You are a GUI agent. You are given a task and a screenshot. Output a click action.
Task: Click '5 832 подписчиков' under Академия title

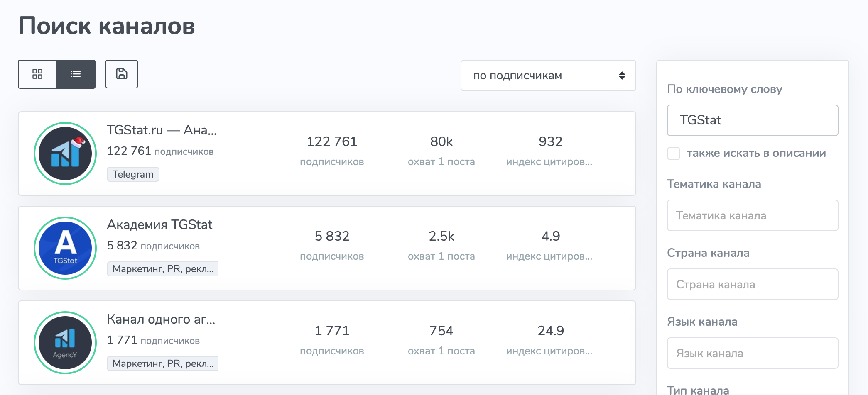pos(153,246)
